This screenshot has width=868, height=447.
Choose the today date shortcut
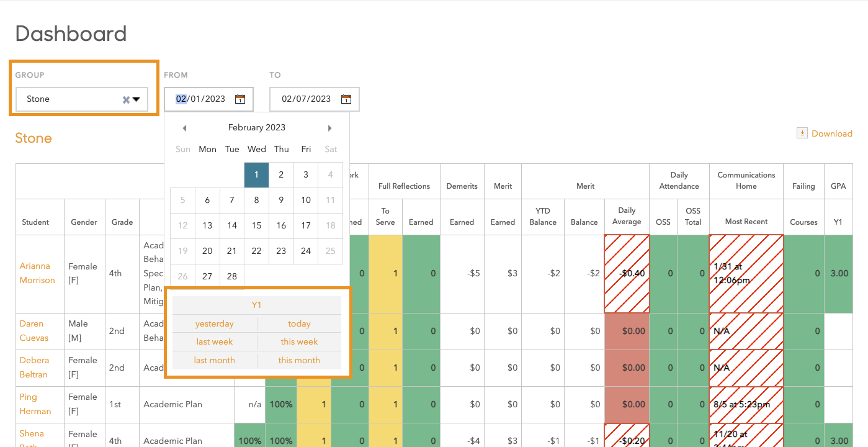(299, 323)
